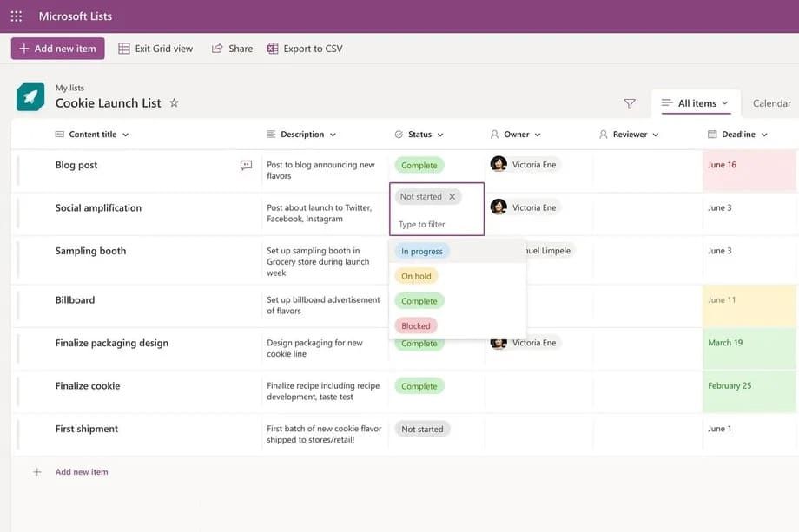This screenshot has height=532, width=799.
Task: Select the All items tab
Action: click(x=696, y=102)
